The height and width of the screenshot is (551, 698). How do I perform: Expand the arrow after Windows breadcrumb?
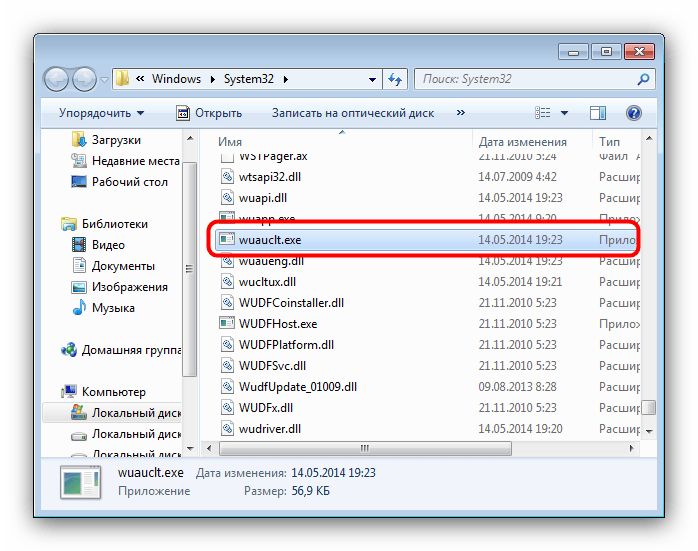pyautogui.click(x=213, y=79)
